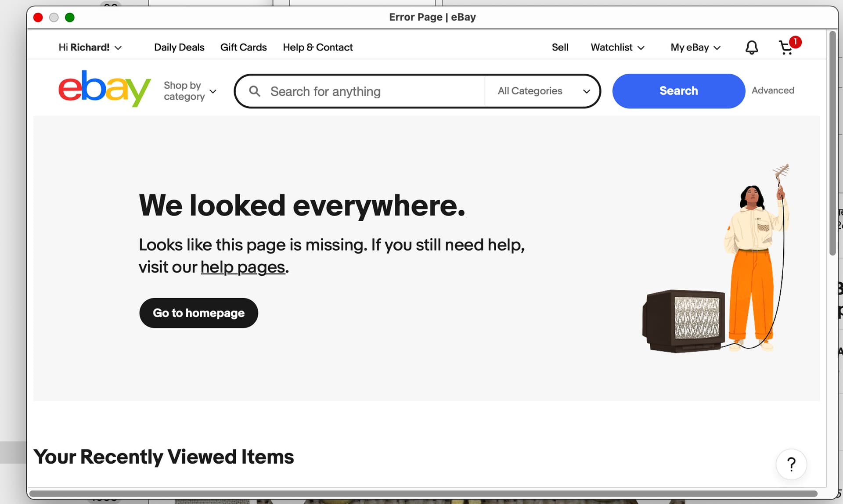Click the vertical scrollbar thumb
843x504 pixels.
tap(832, 143)
